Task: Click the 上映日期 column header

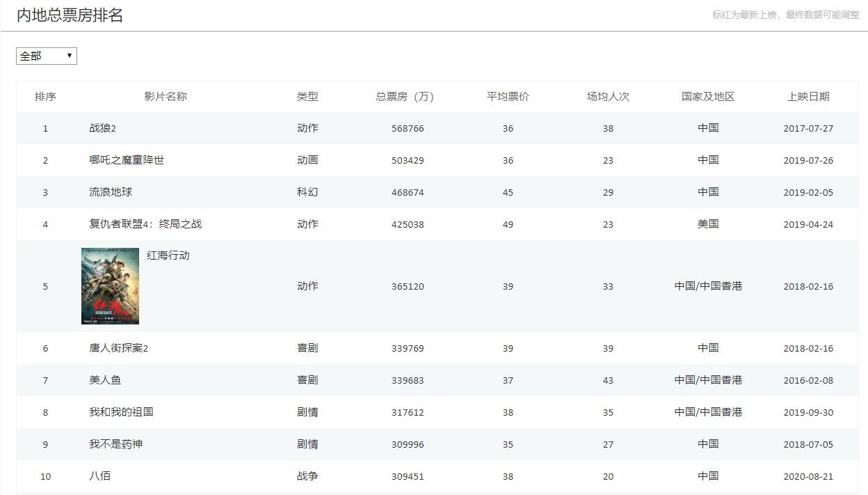Action: click(808, 97)
